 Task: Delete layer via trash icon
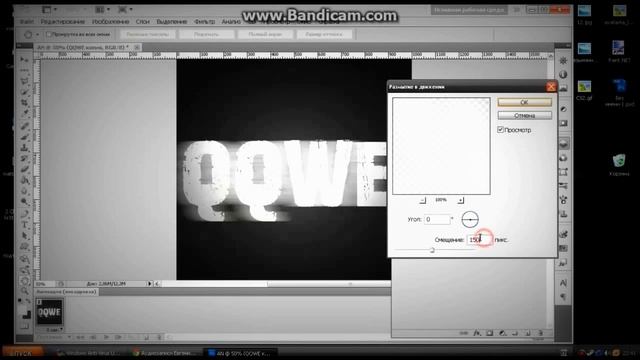(540, 333)
